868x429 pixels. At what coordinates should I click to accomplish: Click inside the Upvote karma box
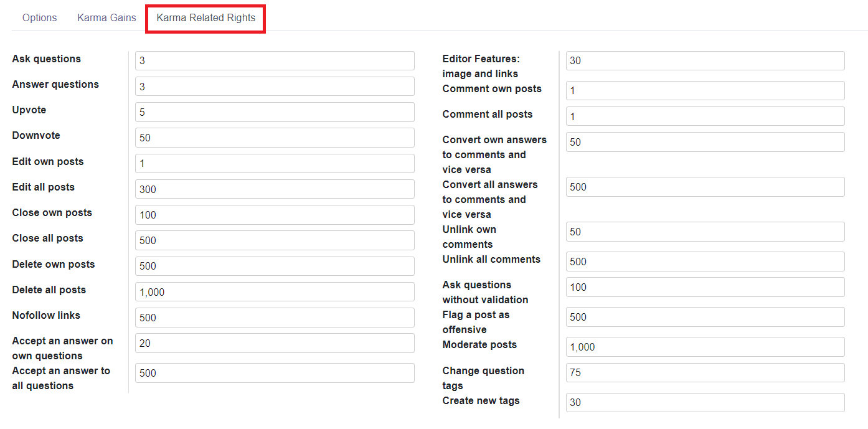274,112
